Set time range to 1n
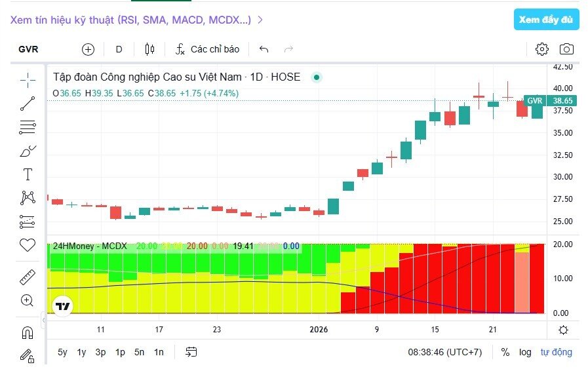The height and width of the screenshot is (371, 588). 159,352
